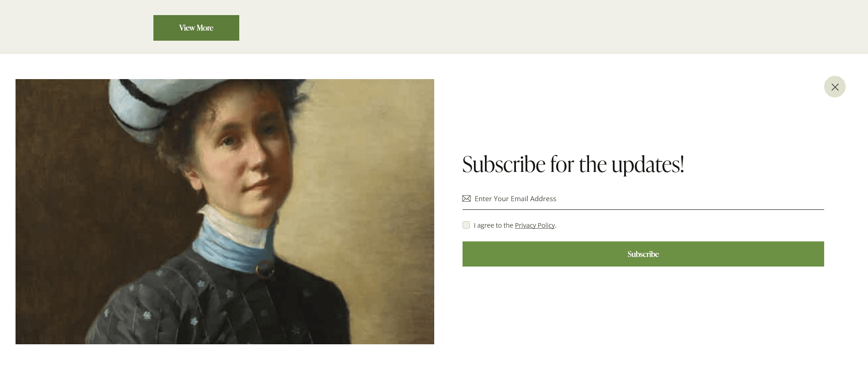Click the word 'updates!' in the heading
The width and height of the screenshot is (868, 374).
pos(647,165)
